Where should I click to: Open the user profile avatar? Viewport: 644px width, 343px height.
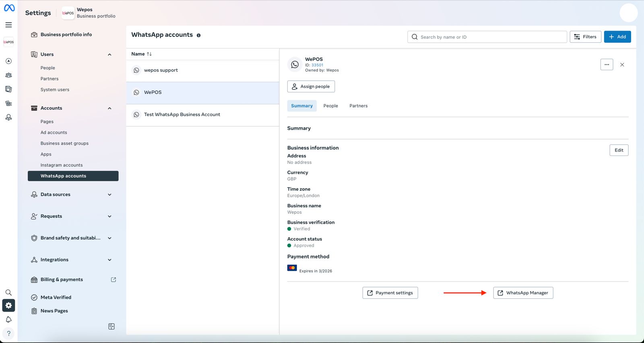tap(628, 12)
